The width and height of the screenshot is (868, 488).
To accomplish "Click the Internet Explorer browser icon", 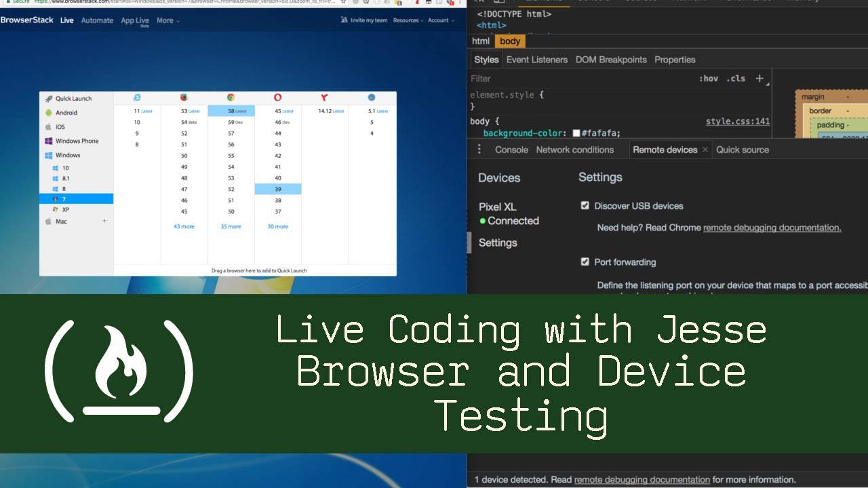I will [x=137, y=98].
